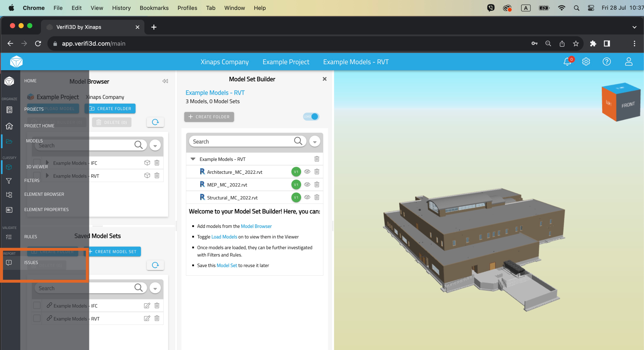The image size is (644, 350).
Task: Select version V1 badge of Structural_MC_2022.rvt
Action: [x=296, y=197]
